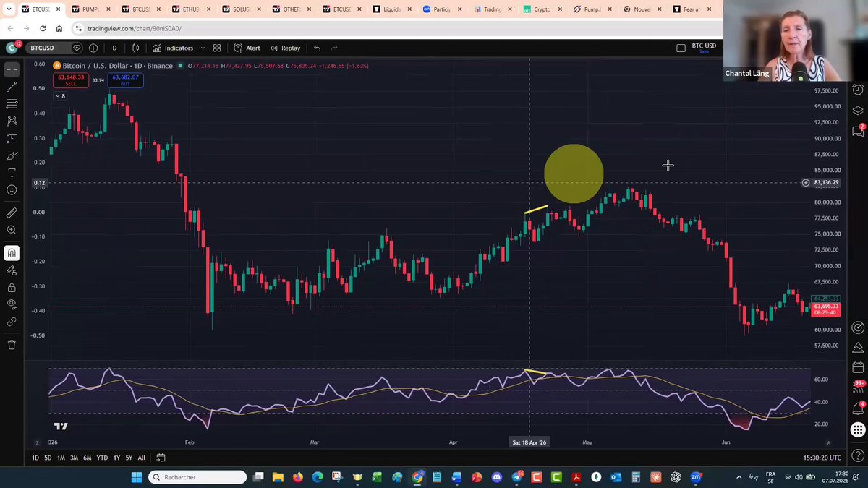Screen dimensions: 868x488
Task: Open the forecasting and measurement tools
Action: pos(12,139)
